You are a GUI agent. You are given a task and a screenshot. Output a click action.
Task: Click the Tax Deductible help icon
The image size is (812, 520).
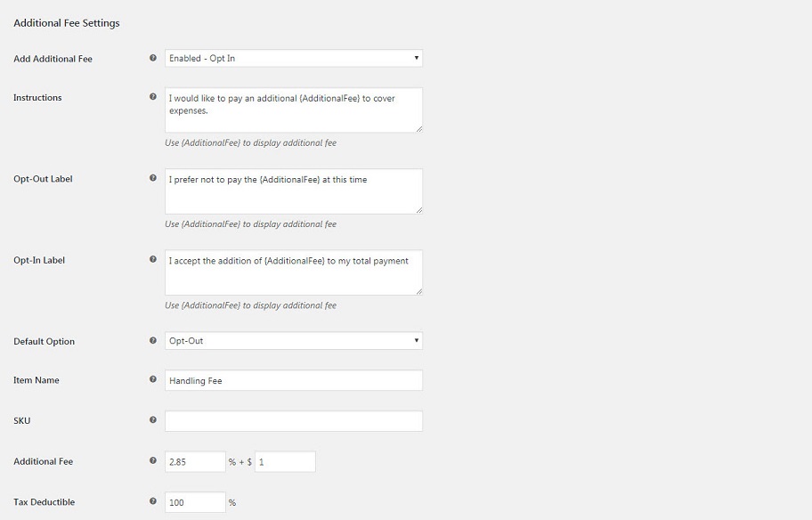click(153, 500)
